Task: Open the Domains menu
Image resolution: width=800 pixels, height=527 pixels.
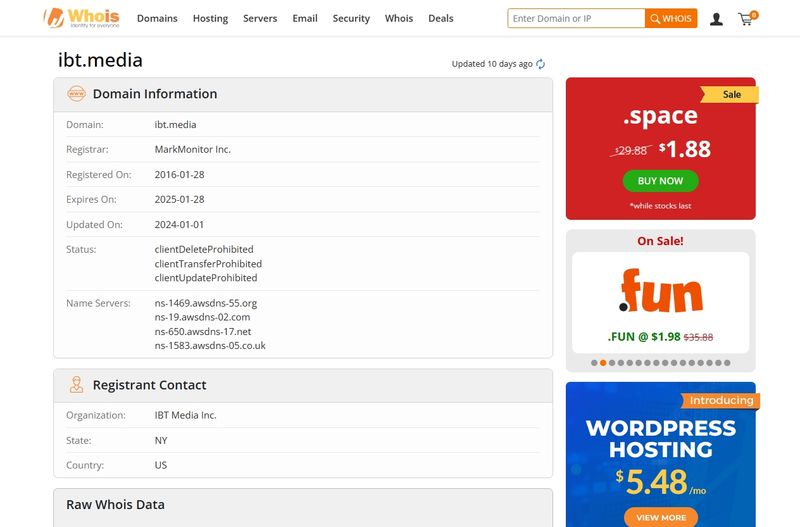Action: [x=157, y=18]
